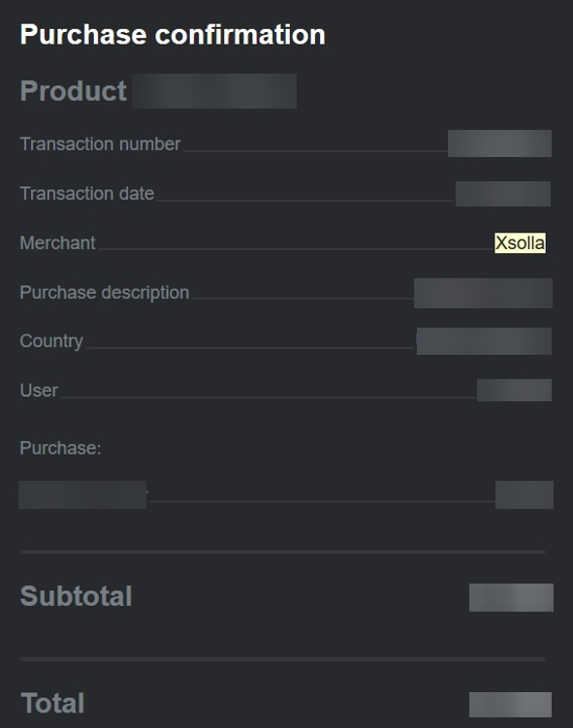Click the Purchase confirmation heading
This screenshot has width=573, height=728.
click(x=173, y=35)
